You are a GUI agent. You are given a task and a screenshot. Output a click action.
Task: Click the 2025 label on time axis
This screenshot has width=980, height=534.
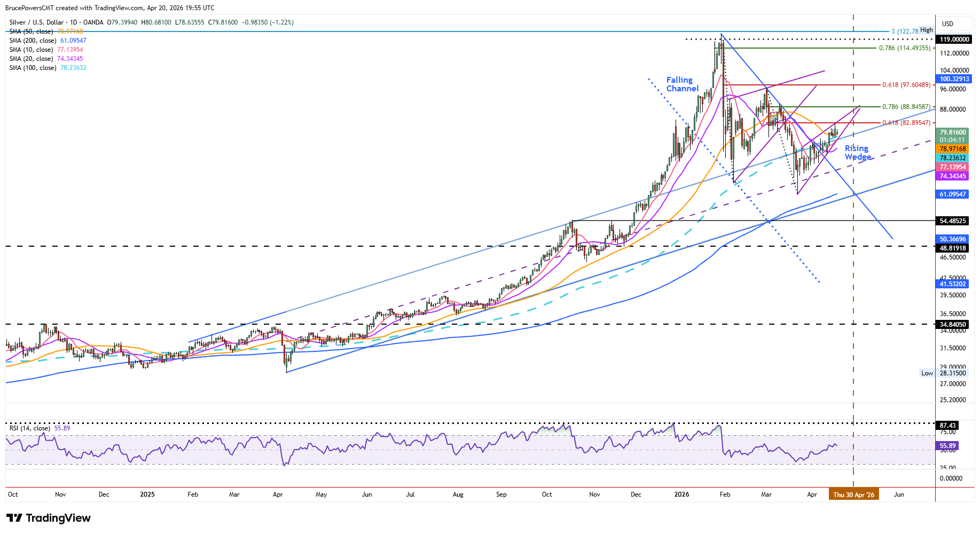[x=147, y=494]
